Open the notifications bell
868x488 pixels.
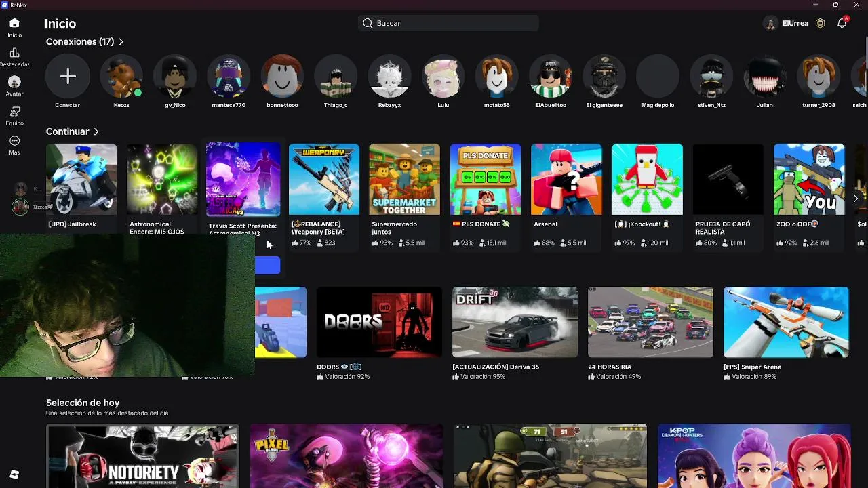tap(842, 23)
